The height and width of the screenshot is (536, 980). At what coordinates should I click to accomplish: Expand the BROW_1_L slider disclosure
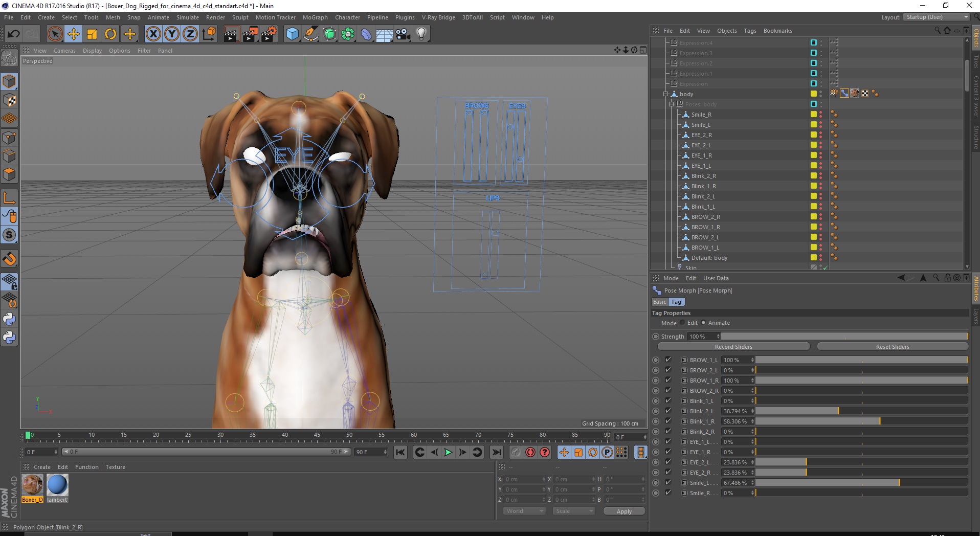(684, 360)
